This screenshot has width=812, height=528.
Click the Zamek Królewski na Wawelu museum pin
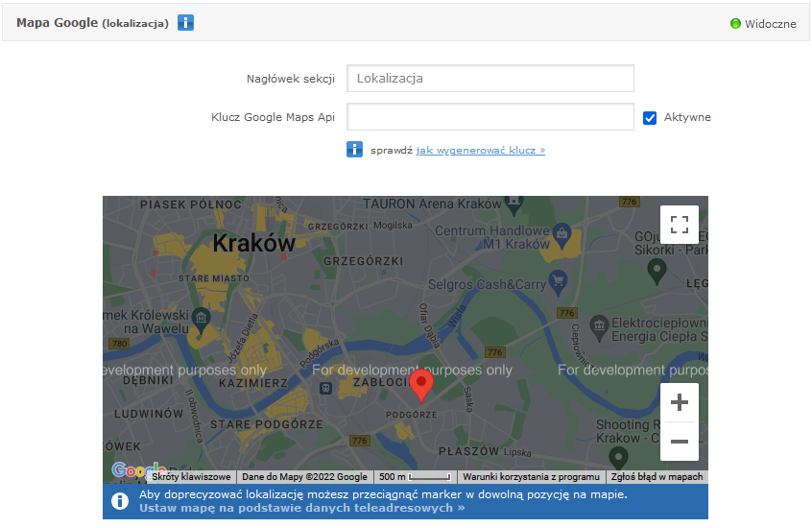[x=201, y=320]
